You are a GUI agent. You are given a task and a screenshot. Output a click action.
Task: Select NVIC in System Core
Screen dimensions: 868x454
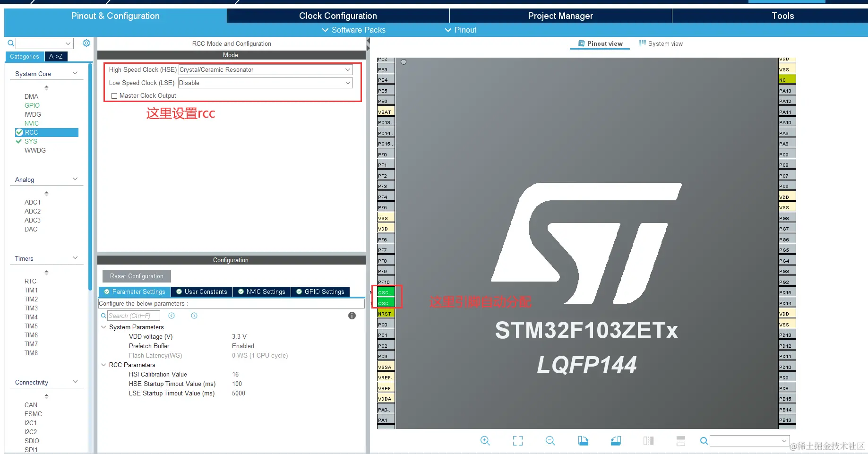coord(32,123)
